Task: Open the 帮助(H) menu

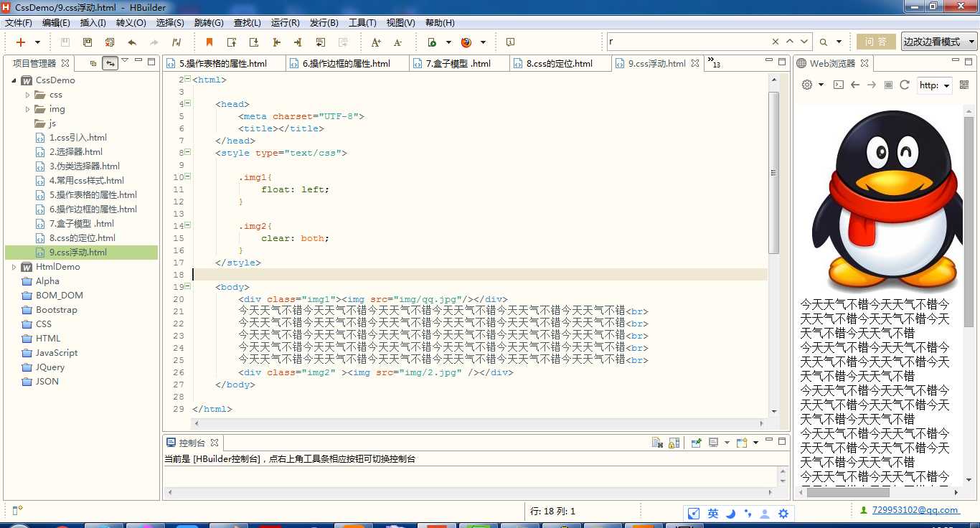Action: click(x=440, y=23)
